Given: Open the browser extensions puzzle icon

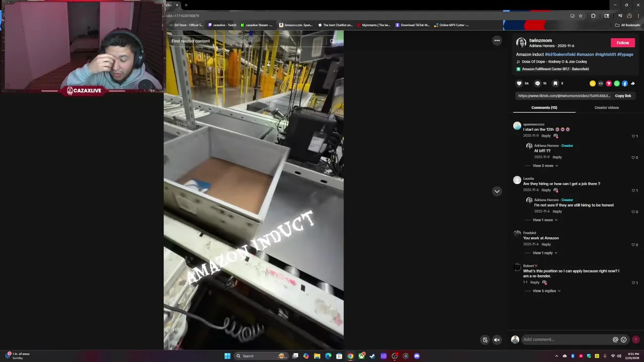Looking at the screenshot, I should [x=593, y=16].
